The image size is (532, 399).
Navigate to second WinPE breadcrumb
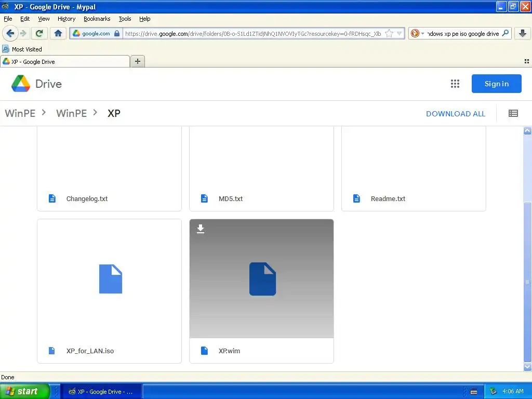coord(72,113)
